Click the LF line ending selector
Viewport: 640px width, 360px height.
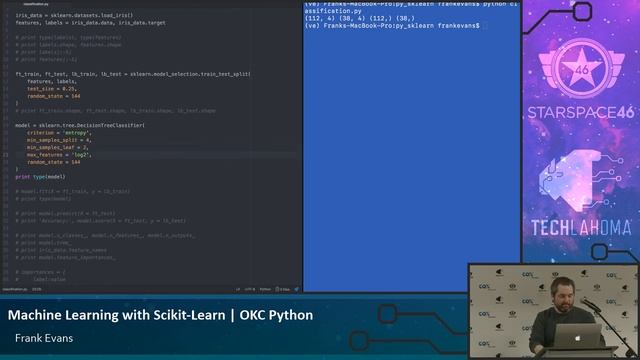click(238, 289)
